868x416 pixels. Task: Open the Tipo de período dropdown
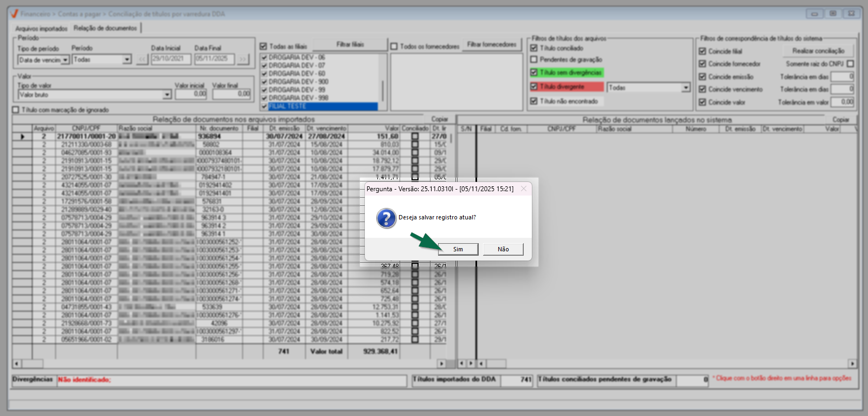click(x=66, y=60)
